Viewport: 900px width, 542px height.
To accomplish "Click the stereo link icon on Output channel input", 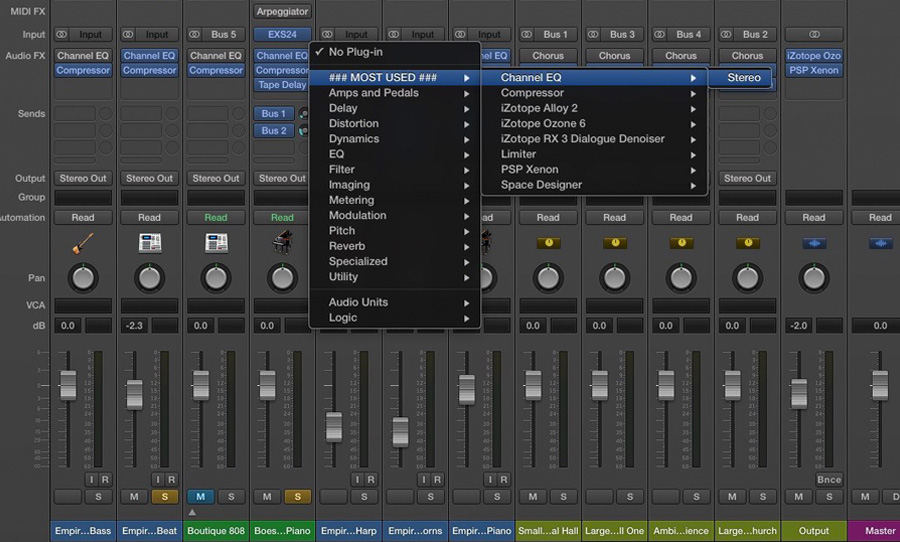I will pos(814,34).
